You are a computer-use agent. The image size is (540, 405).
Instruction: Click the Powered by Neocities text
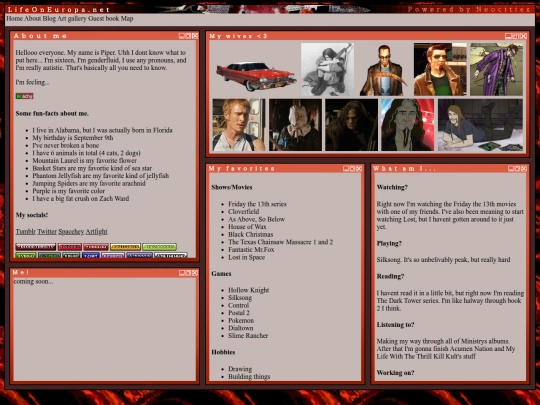point(469,9)
